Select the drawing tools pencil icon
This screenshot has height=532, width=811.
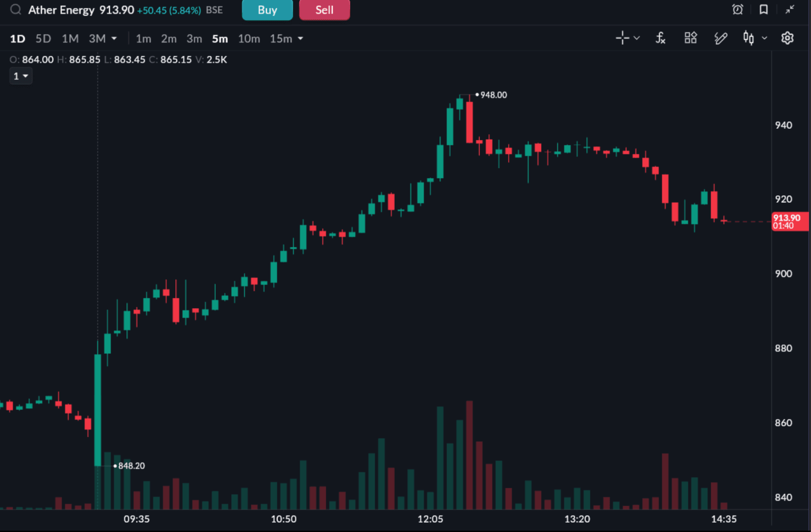(720, 38)
